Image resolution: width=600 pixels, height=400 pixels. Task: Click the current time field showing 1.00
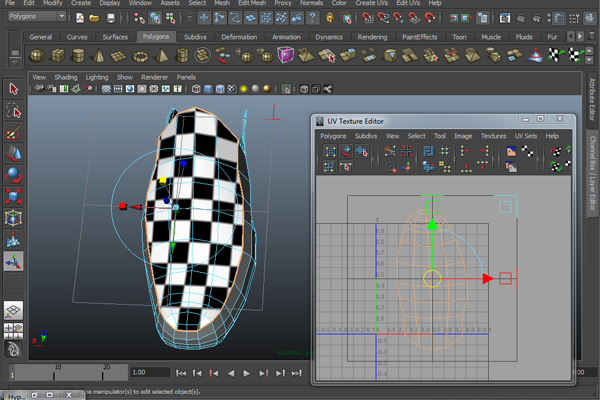pos(150,372)
